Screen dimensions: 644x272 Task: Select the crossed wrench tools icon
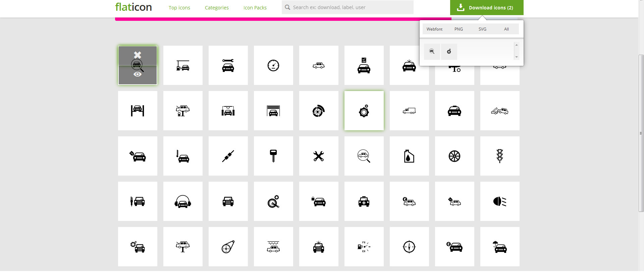(x=318, y=156)
